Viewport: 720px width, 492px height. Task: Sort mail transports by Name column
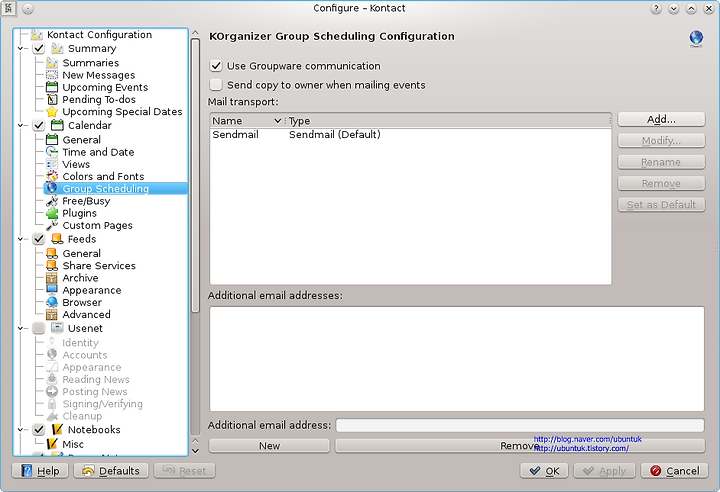click(247, 121)
